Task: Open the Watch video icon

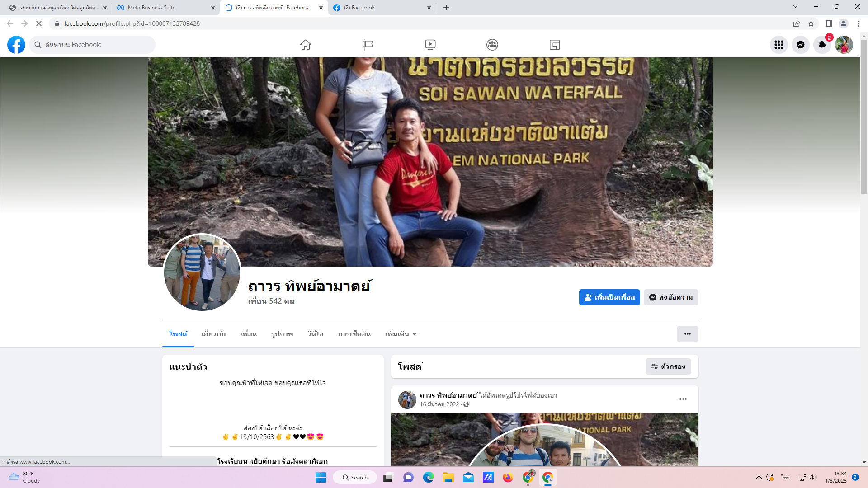Action: [430, 45]
